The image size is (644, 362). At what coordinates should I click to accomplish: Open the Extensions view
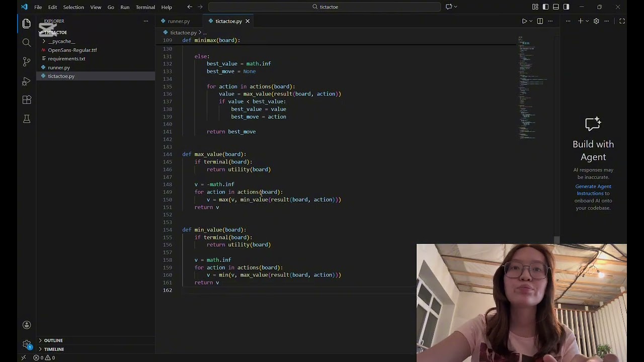pos(27,100)
